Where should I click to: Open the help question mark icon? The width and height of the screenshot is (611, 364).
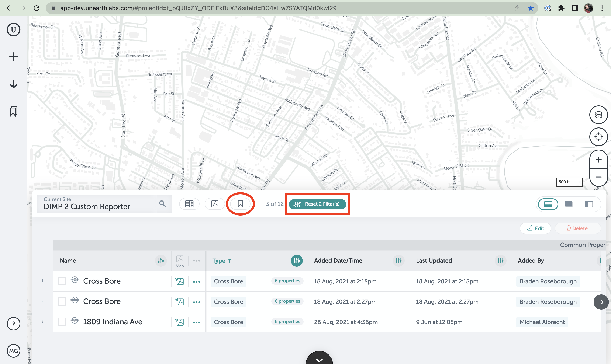13,324
